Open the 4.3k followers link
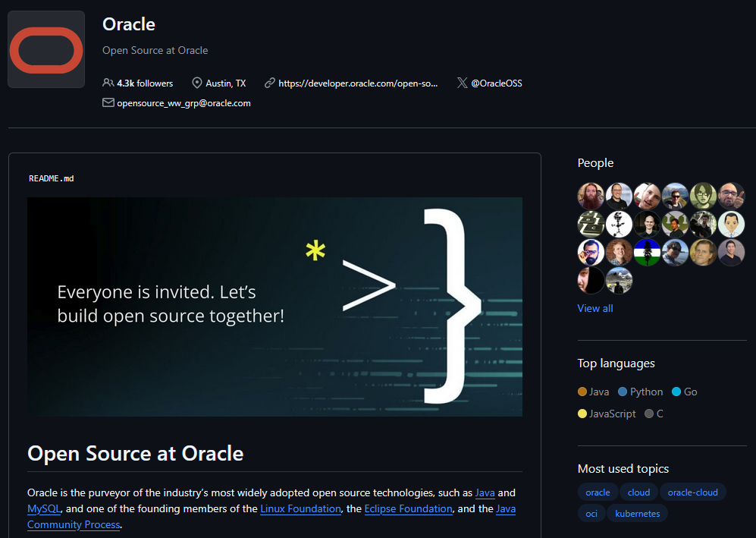This screenshot has width=756, height=538. [145, 83]
